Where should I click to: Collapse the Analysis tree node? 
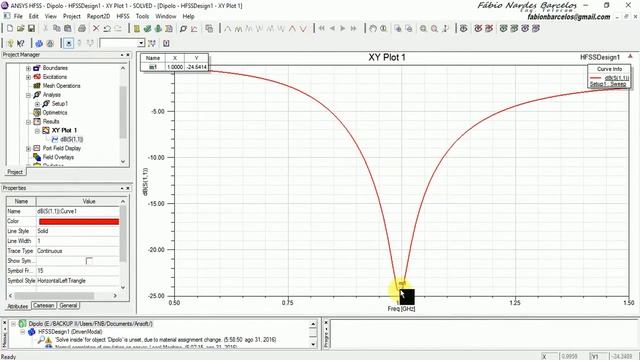coord(28,95)
